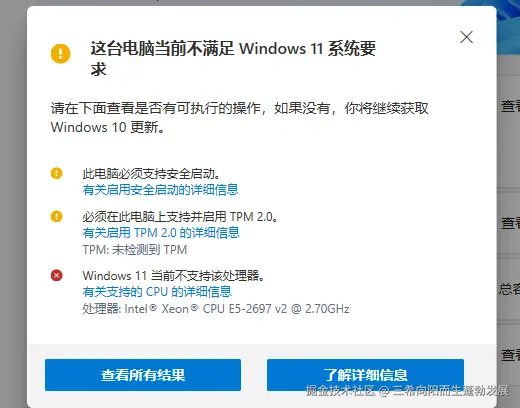This screenshot has height=408, width=520.
Task: Click the paragraph mentioning Windows 10 更新
Action: [x=239, y=117]
